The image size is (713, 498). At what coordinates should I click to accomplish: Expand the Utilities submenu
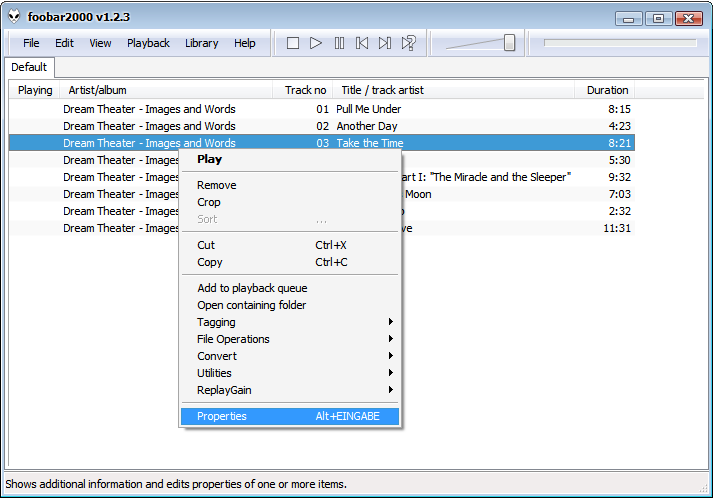pos(290,373)
